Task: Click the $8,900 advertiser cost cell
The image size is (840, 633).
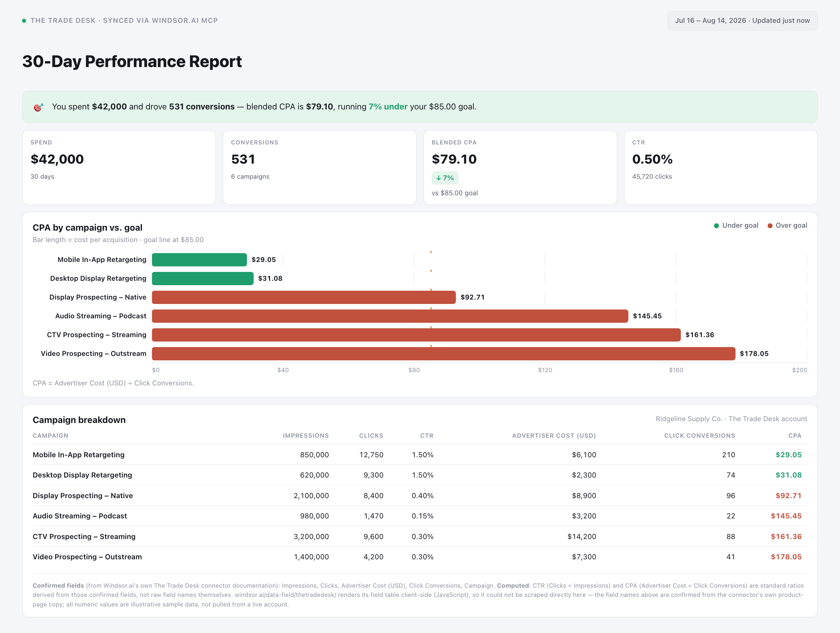Action: [584, 496]
